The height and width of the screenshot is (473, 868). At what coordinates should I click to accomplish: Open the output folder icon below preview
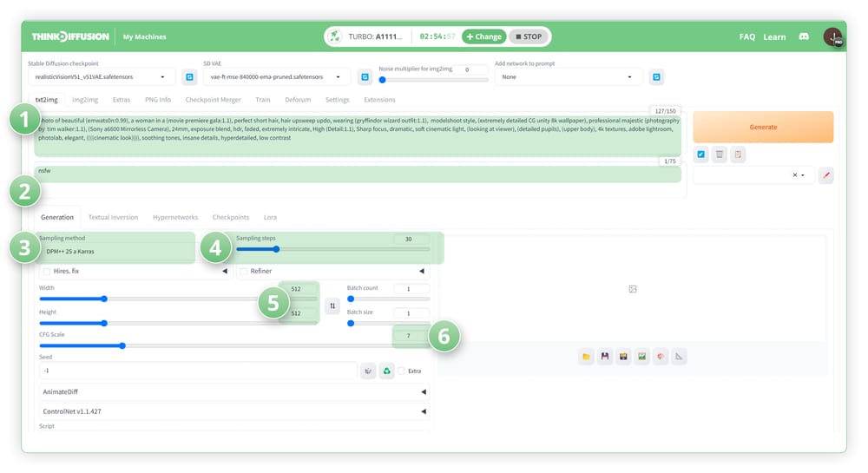(x=586, y=357)
